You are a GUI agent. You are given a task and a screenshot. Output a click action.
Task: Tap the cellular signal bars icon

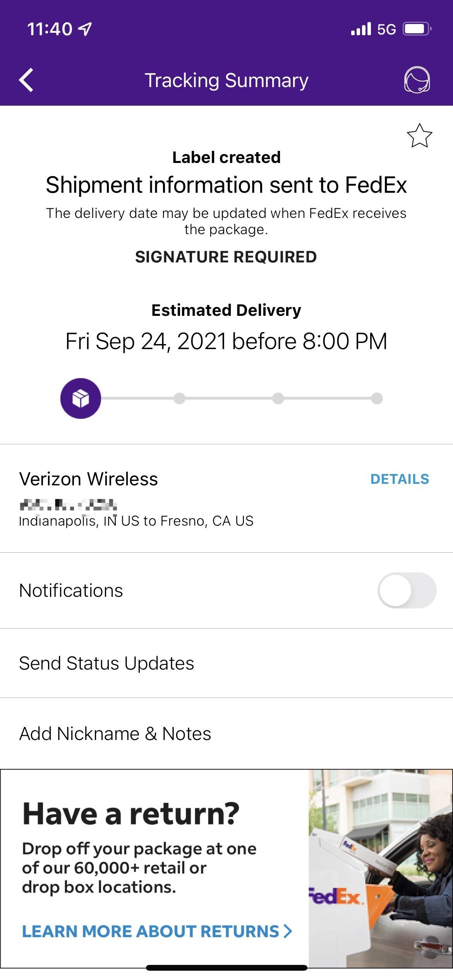(361, 29)
